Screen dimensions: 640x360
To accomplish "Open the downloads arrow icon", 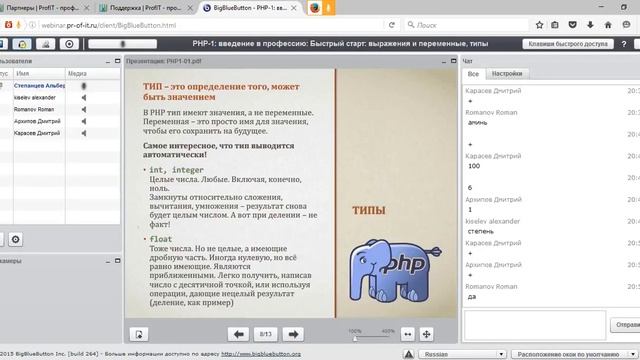I will (x=590, y=25).
